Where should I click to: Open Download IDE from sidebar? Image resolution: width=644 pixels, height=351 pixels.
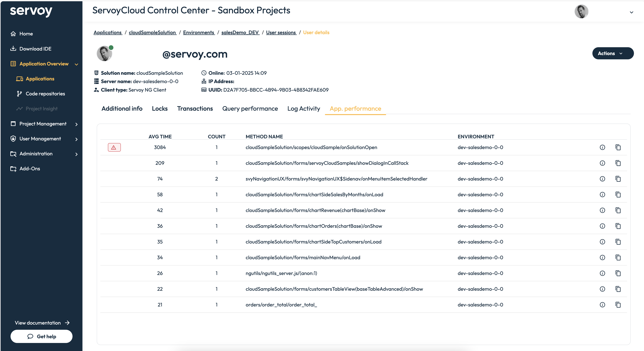(x=35, y=49)
